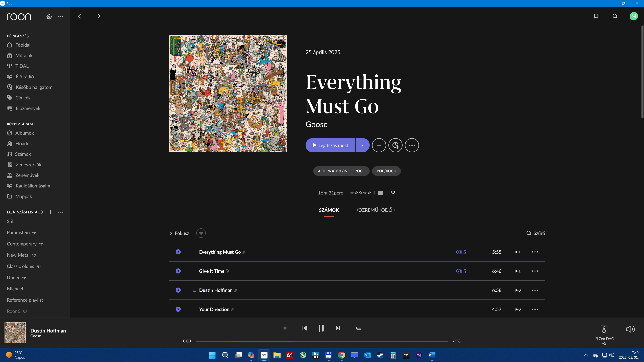The image size is (644, 362).
Task: Go forward with the right arrow
Action: coord(99,16)
